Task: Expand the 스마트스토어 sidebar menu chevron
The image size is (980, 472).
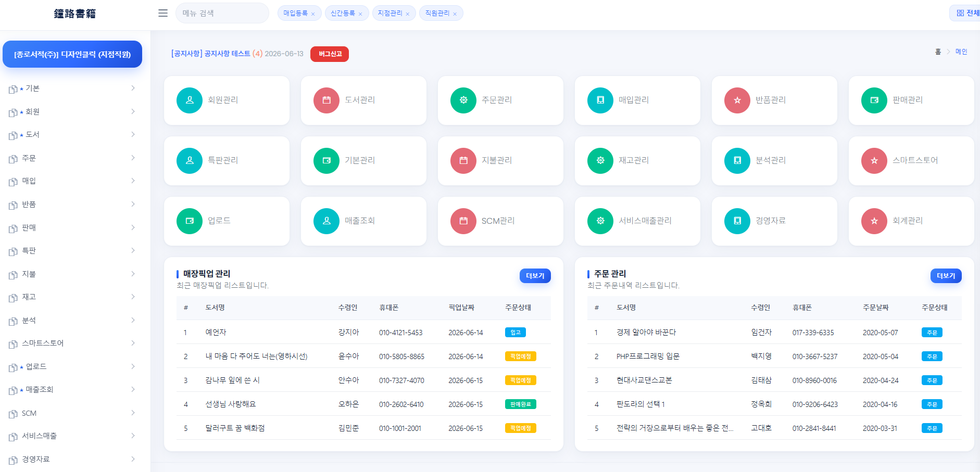Action: click(x=133, y=343)
